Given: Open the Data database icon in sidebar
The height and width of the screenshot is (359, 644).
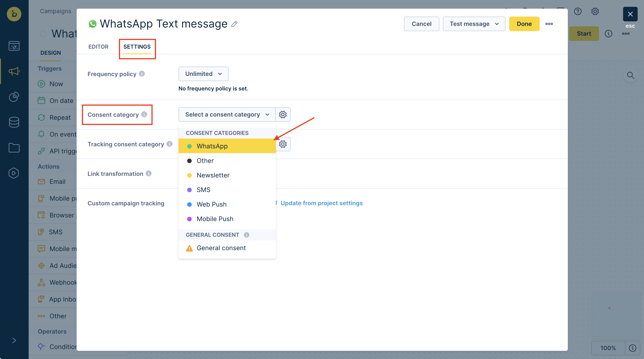Looking at the screenshot, I should 14,122.
